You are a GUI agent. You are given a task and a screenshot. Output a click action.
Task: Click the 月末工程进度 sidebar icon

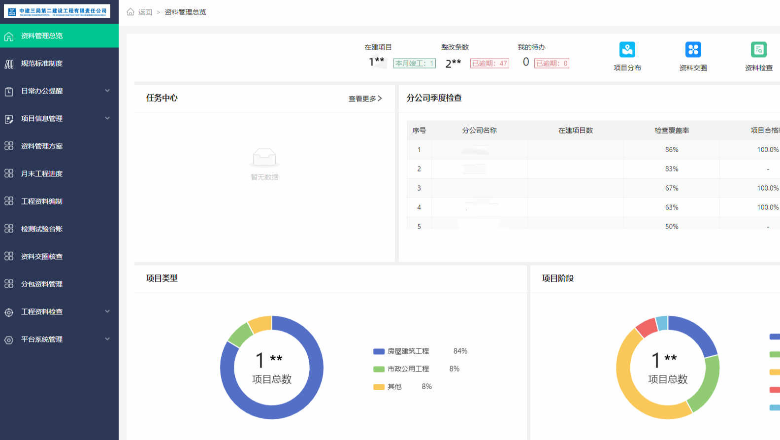pyautogui.click(x=9, y=173)
